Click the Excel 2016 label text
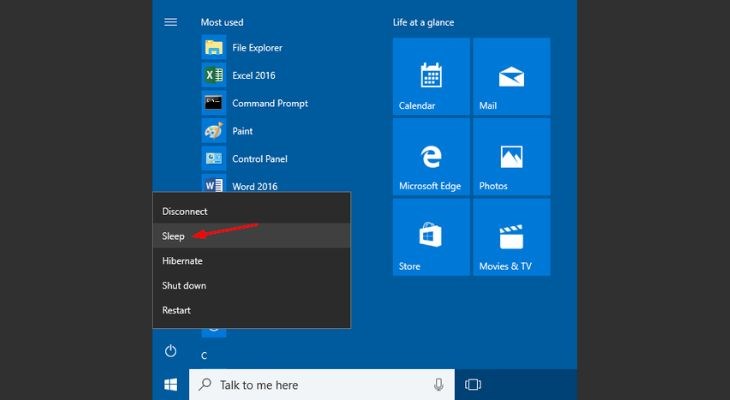Viewport: 730px width, 400px height. [x=254, y=75]
